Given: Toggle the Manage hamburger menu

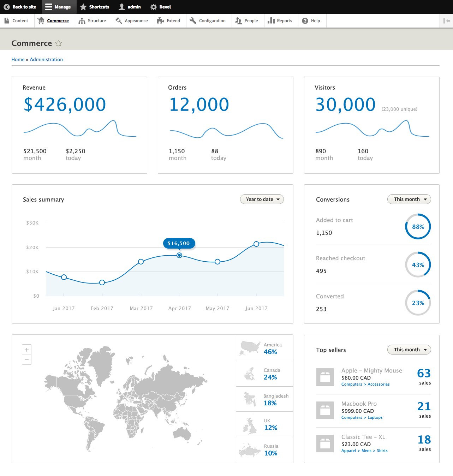Looking at the screenshot, I should [x=49, y=7].
